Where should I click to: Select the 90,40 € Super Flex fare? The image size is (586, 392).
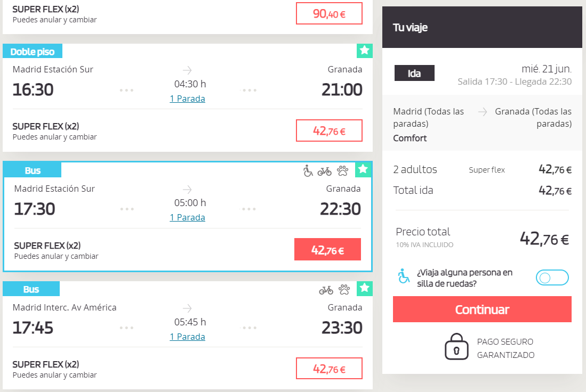pyautogui.click(x=329, y=14)
